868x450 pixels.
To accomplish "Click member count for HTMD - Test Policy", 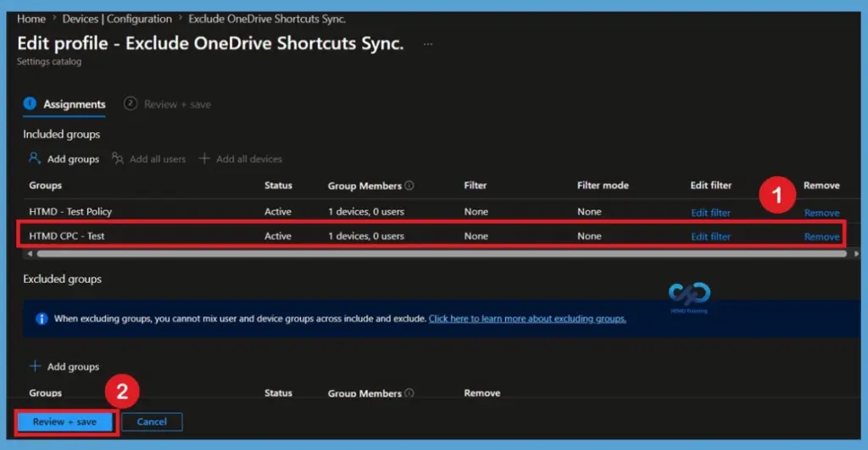I will 366,211.
